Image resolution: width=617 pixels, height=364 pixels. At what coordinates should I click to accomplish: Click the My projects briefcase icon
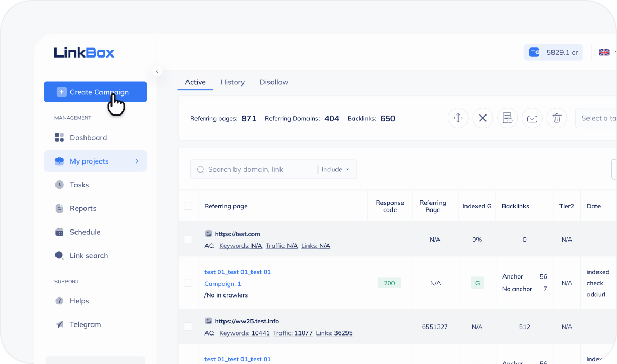click(59, 161)
